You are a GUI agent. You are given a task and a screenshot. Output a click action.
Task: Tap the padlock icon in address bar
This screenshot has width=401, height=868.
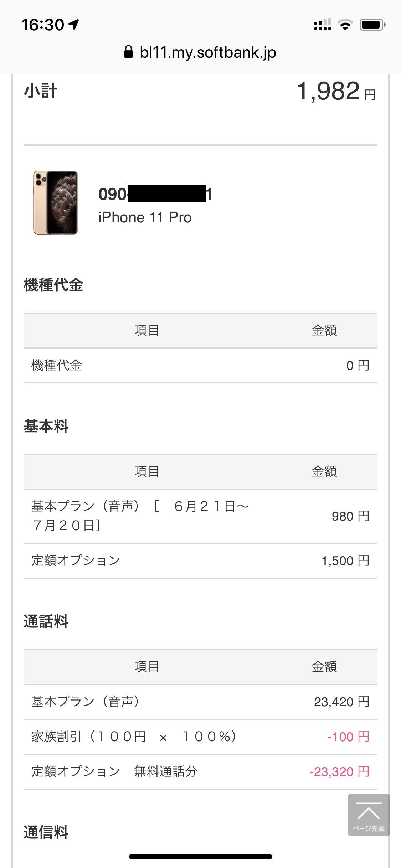tap(128, 52)
